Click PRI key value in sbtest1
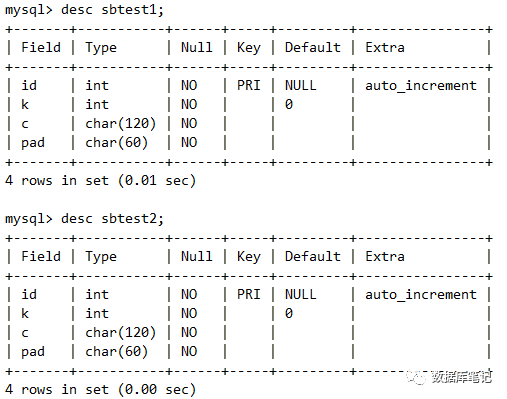The height and width of the screenshot is (399, 507). (248, 85)
